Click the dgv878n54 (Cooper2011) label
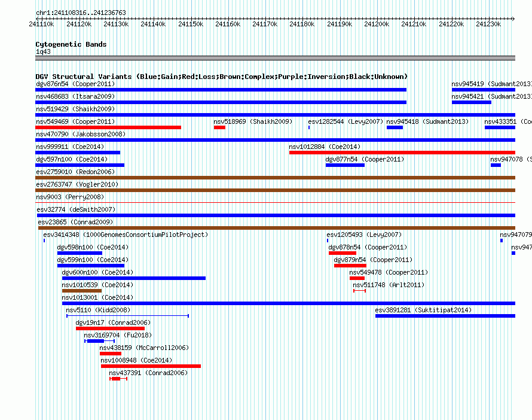 (x=368, y=247)
